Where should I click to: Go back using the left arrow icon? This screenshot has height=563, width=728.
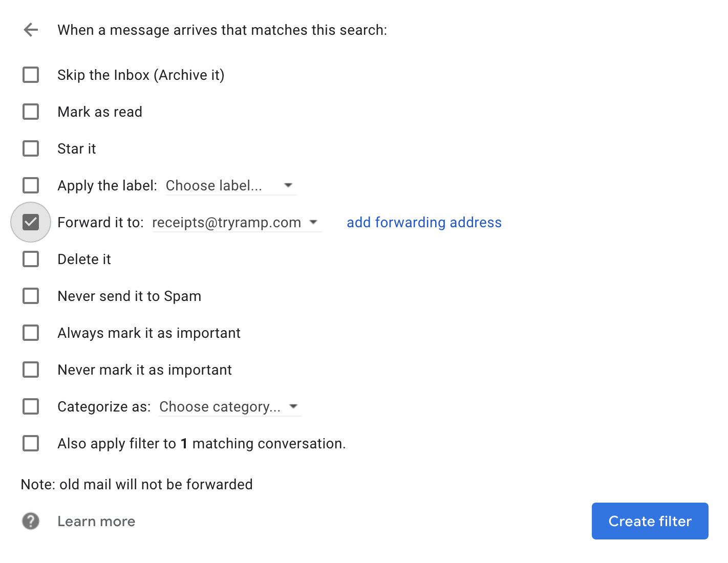pos(31,30)
